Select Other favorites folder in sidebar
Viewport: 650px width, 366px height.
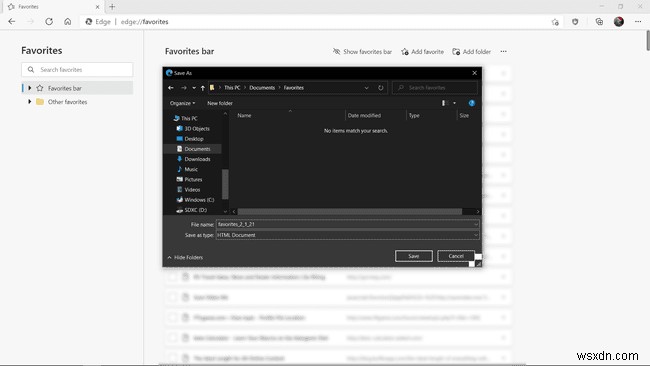coord(67,102)
